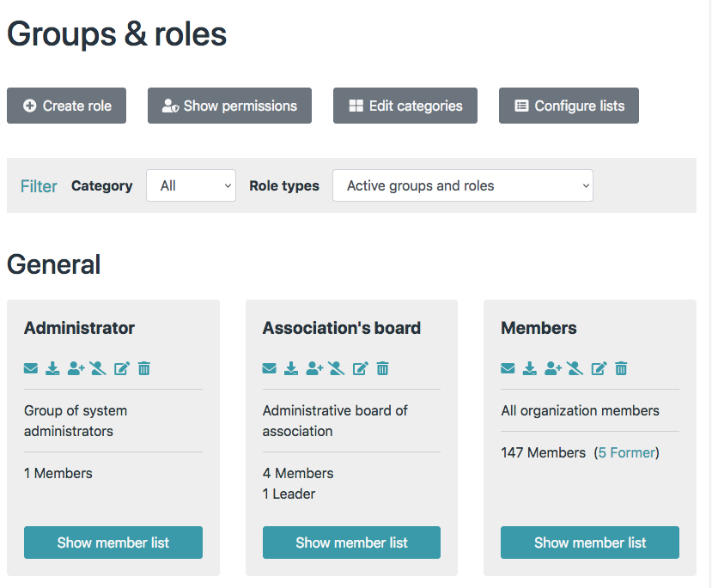This screenshot has width=712, height=588.
Task: Click the trash icon to delete Administrator role
Action: [144, 368]
